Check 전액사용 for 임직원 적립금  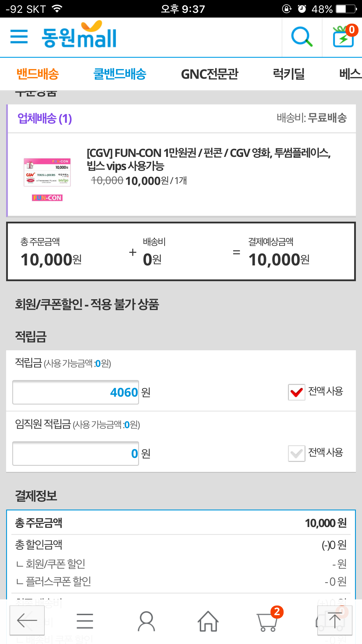[296, 454]
